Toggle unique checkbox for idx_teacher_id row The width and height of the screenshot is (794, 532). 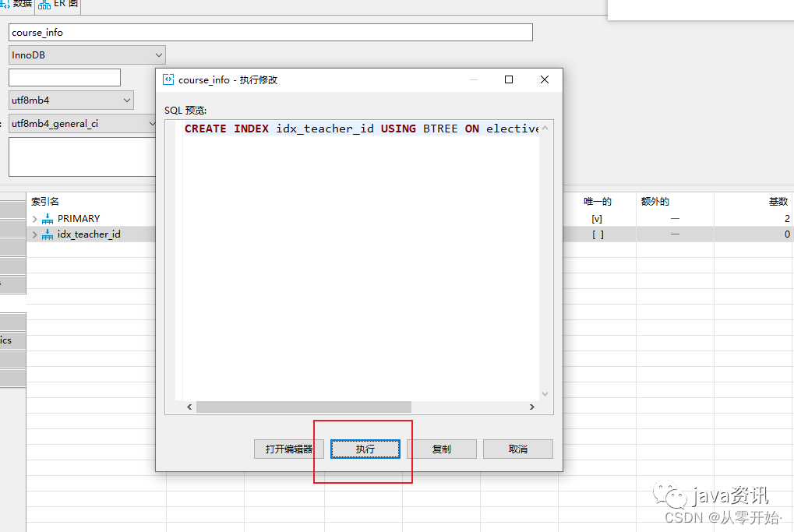pos(598,234)
